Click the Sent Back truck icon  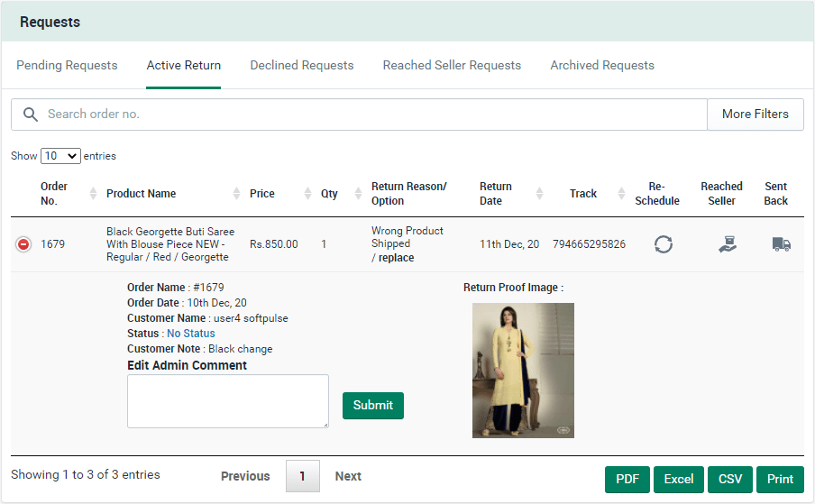(x=781, y=244)
